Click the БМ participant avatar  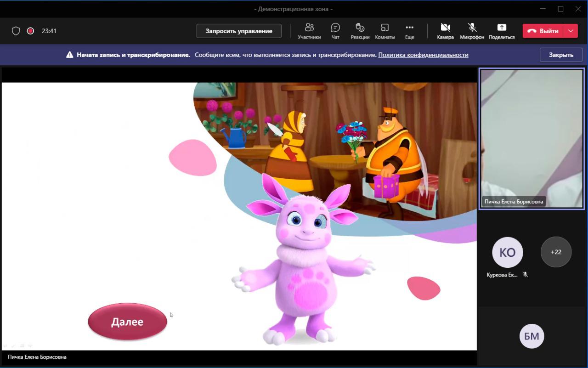[531, 336]
